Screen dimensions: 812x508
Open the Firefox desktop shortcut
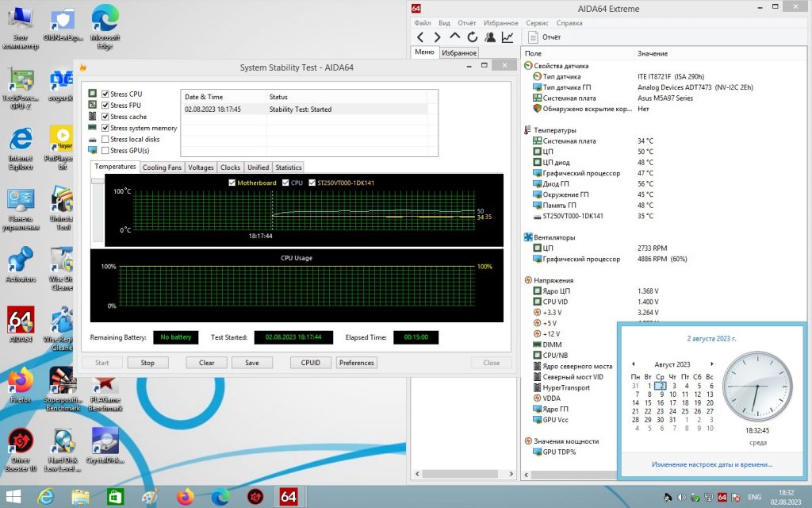[x=21, y=385]
